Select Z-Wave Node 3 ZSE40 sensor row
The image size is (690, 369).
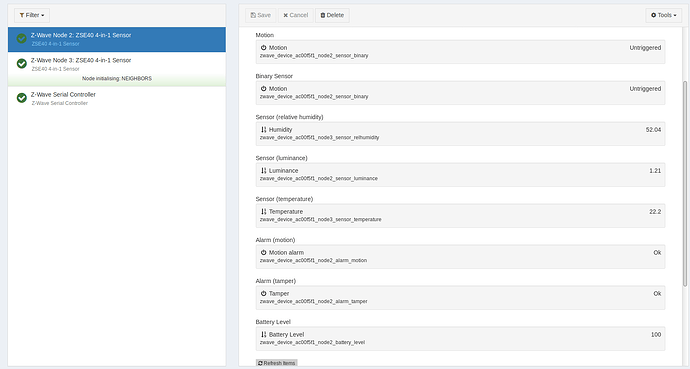pos(117,69)
